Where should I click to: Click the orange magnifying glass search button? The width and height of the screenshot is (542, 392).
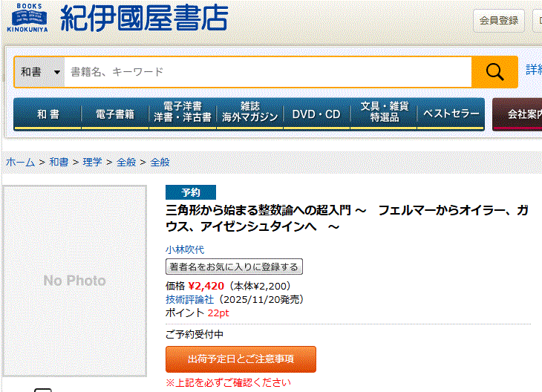tap(494, 72)
